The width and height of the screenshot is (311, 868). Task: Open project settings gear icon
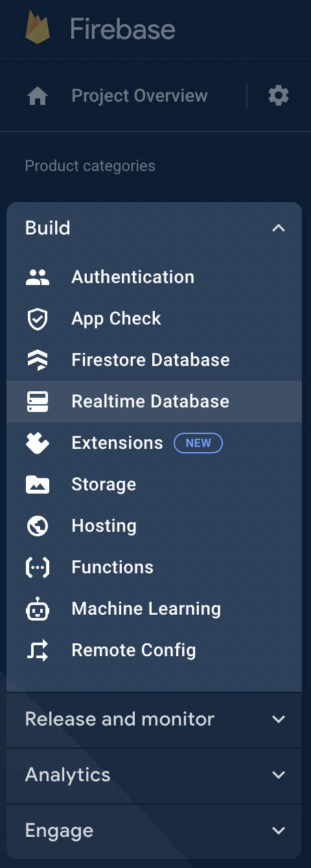pyautogui.click(x=279, y=96)
